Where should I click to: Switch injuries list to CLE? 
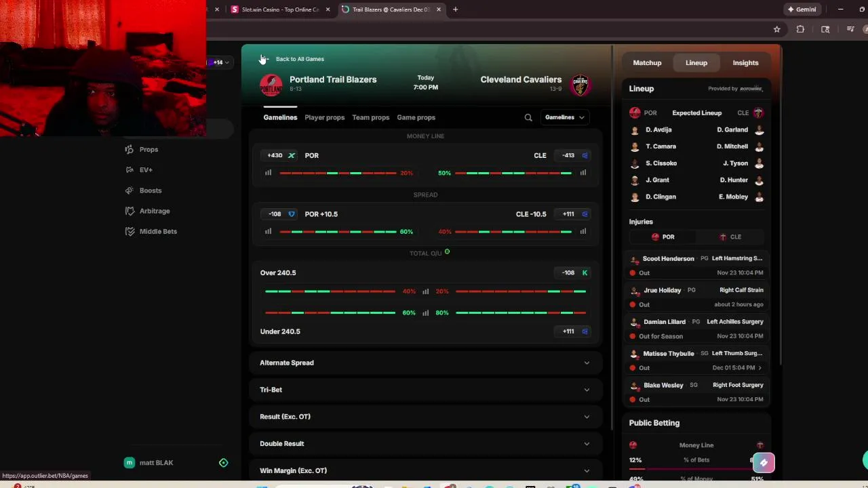(730, 237)
